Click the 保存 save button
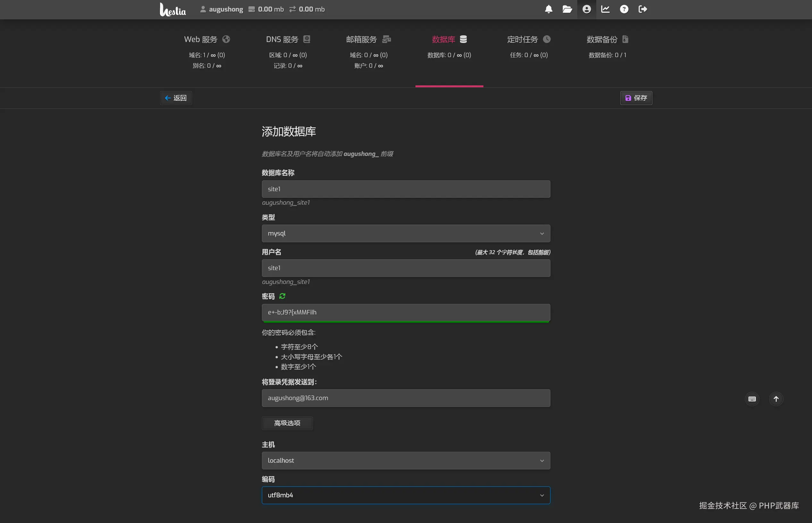The image size is (812, 523). 636,98
